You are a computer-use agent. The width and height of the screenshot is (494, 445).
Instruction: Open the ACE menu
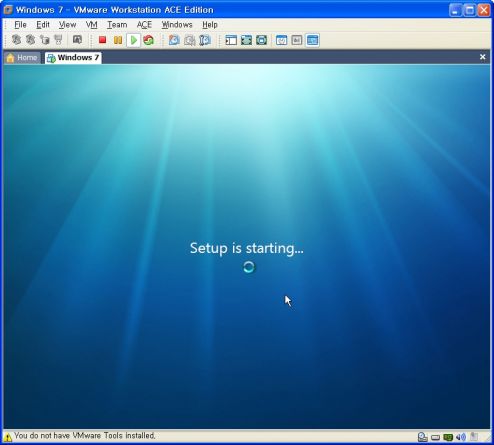pos(144,25)
